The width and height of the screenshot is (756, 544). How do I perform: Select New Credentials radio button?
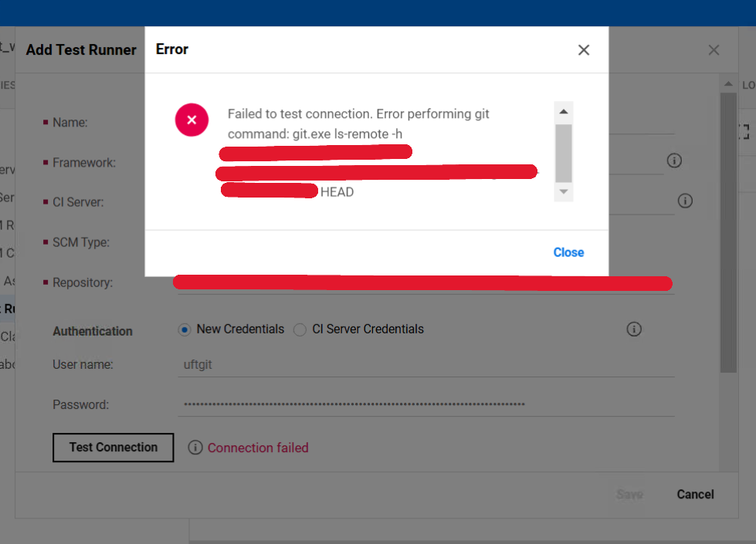pos(185,329)
